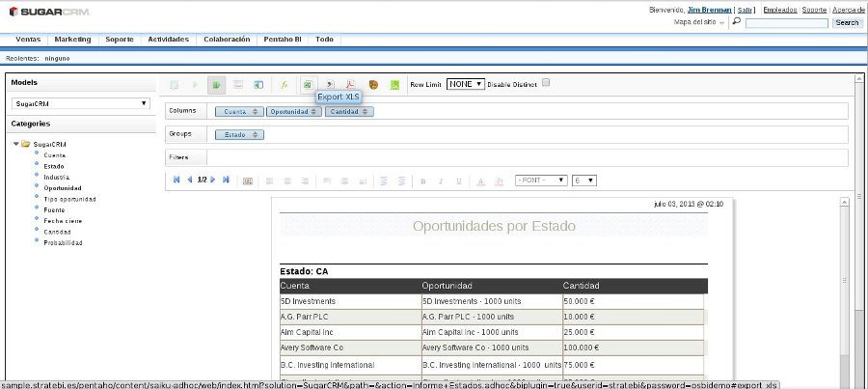Select Industria field in Categories tree
This screenshot has width=868, height=389.
pyautogui.click(x=56, y=178)
